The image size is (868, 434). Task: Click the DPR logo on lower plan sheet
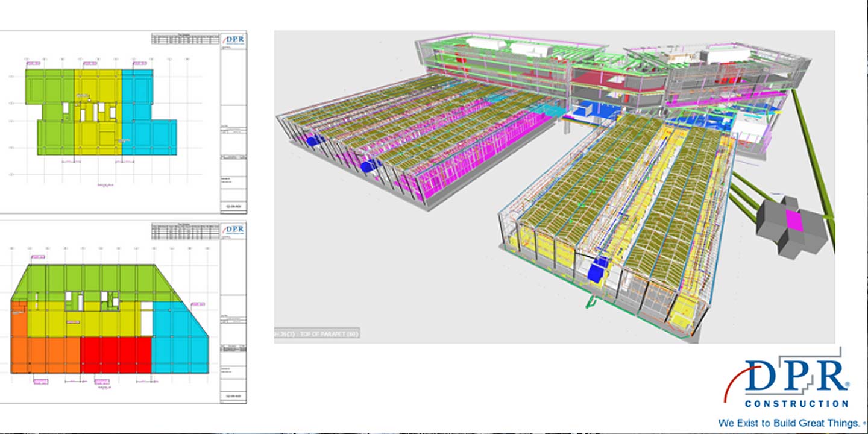coord(233,230)
